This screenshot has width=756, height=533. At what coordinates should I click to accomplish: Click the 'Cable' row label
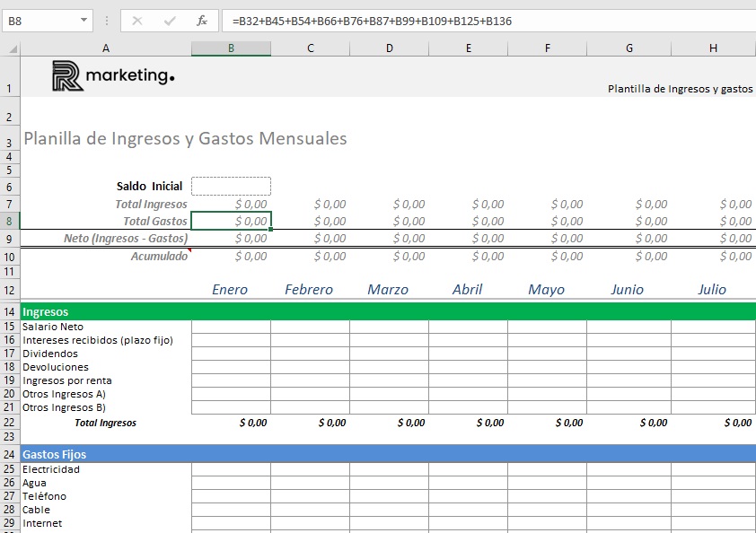(x=36, y=510)
